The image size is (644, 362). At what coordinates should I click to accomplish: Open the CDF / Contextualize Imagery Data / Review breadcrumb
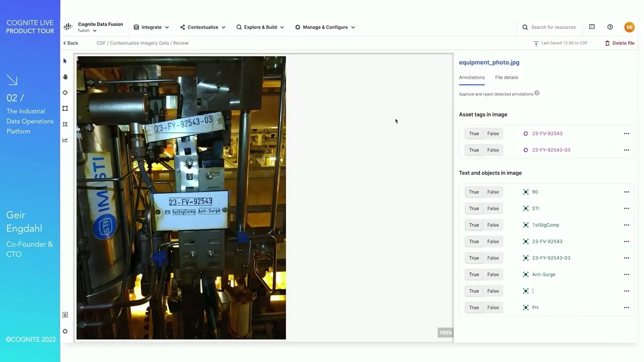(x=142, y=43)
